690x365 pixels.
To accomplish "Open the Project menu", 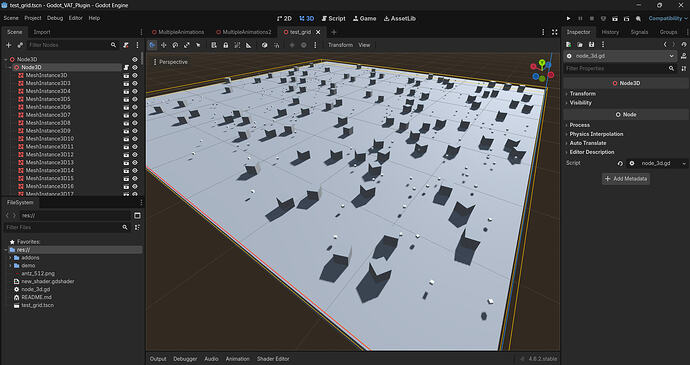I will pos(33,18).
